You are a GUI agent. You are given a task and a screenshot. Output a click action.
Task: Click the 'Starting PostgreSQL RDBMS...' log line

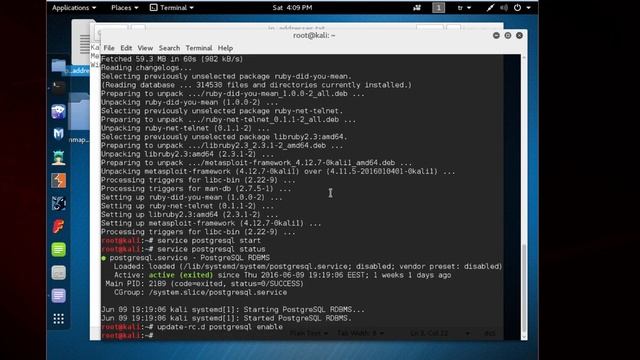point(233,309)
